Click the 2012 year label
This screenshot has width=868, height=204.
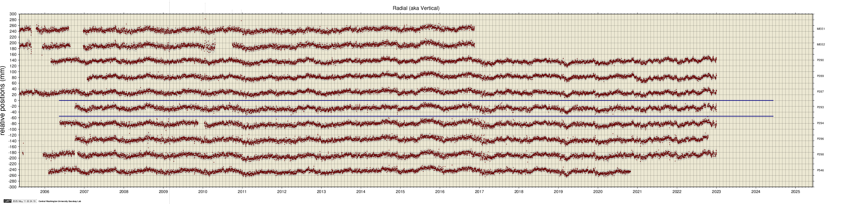point(282,192)
